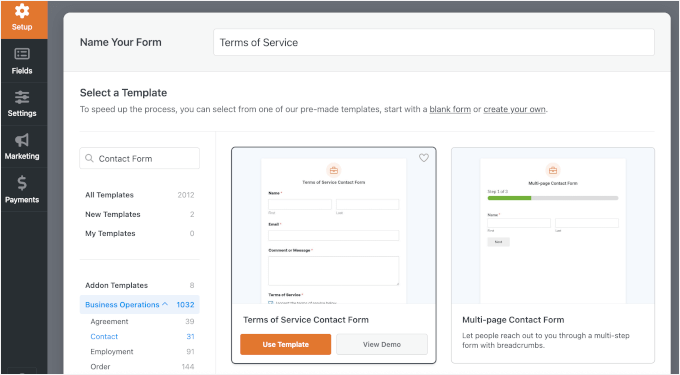
Task: Click the View Demo button
Action: [x=382, y=344]
